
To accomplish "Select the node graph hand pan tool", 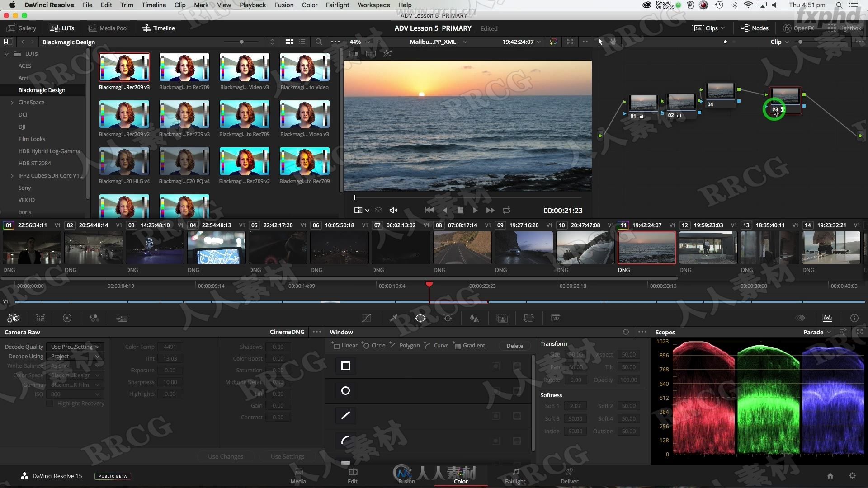I will click(613, 42).
